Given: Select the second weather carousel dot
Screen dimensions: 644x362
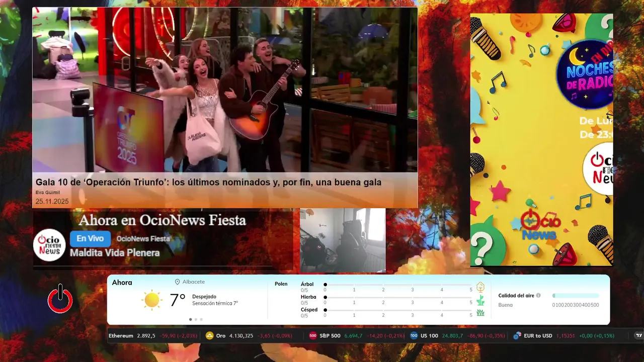Looking at the screenshot, I should tap(196, 319).
